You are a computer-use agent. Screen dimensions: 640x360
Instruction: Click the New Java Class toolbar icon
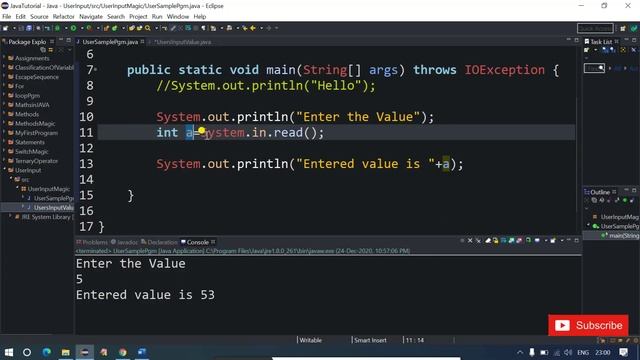tap(115, 28)
